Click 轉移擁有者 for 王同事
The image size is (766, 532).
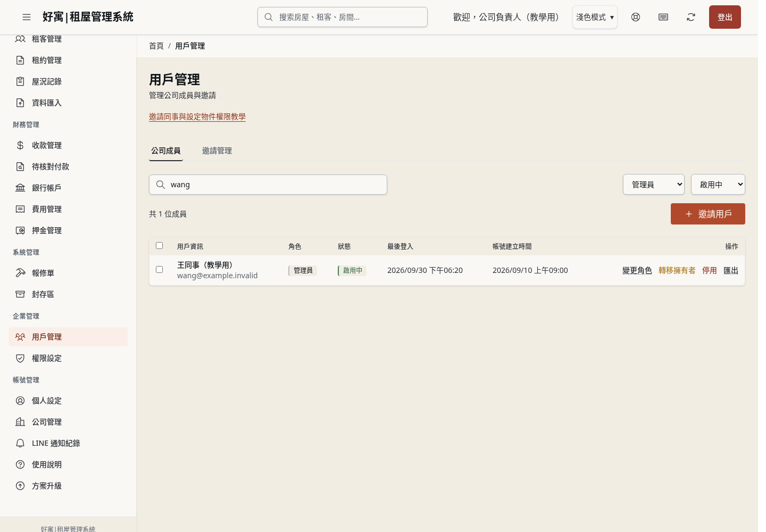tap(677, 270)
